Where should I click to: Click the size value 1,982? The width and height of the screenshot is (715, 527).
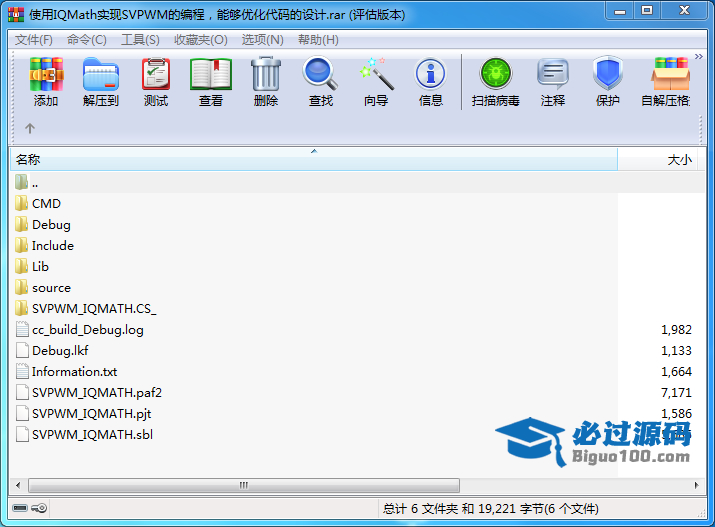pos(676,330)
